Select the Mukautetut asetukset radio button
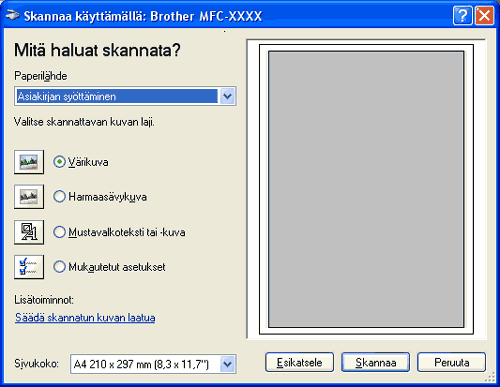Screen dimensions: 500x387 (x=59, y=267)
